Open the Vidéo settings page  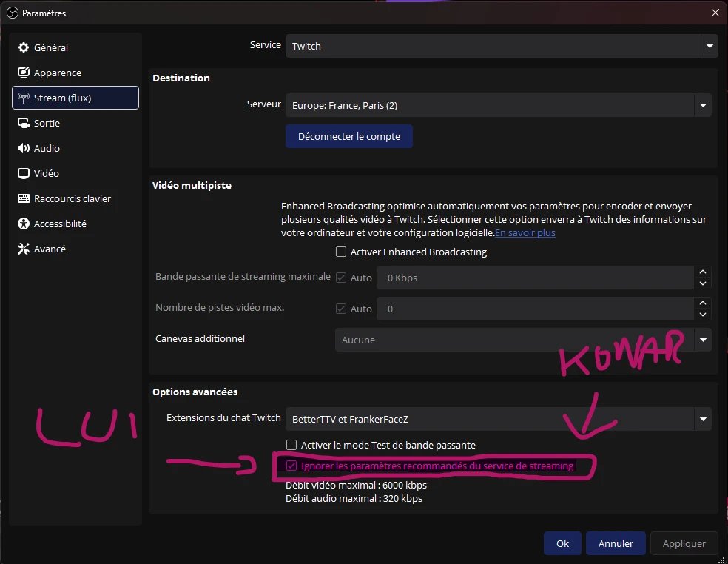pos(75,173)
